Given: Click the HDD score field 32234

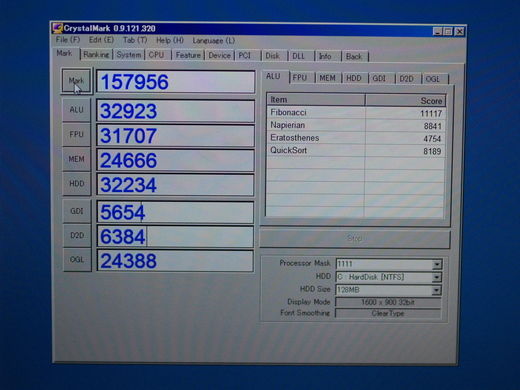Looking at the screenshot, I should click(x=175, y=184).
